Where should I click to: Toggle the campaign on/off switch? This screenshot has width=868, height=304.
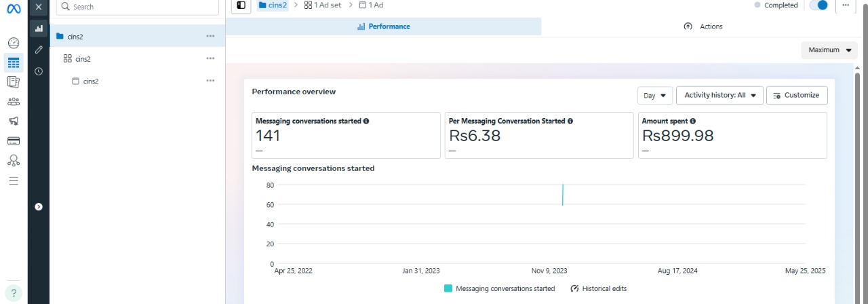click(x=819, y=5)
